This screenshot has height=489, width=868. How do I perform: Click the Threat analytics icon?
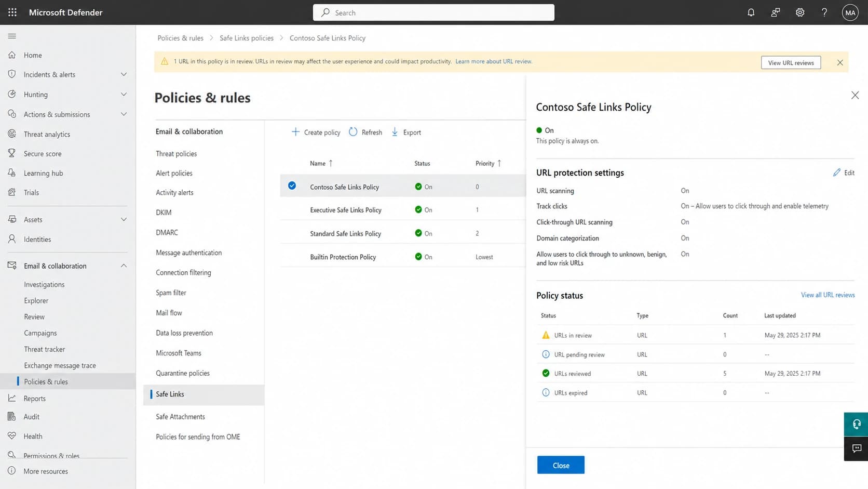coord(12,134)
